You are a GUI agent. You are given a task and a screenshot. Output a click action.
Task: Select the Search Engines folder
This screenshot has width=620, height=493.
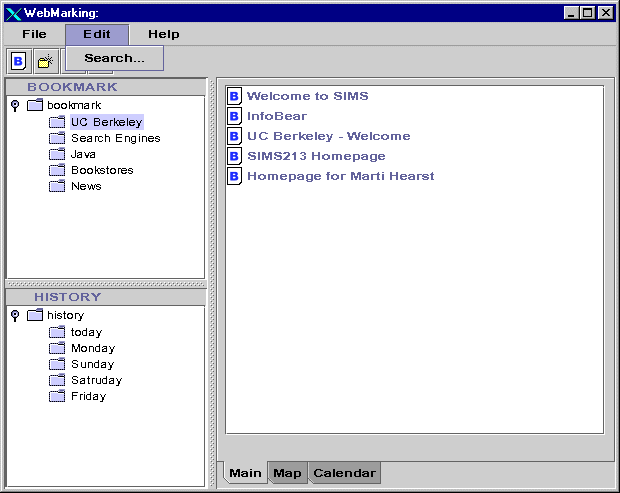pos(116,138)
